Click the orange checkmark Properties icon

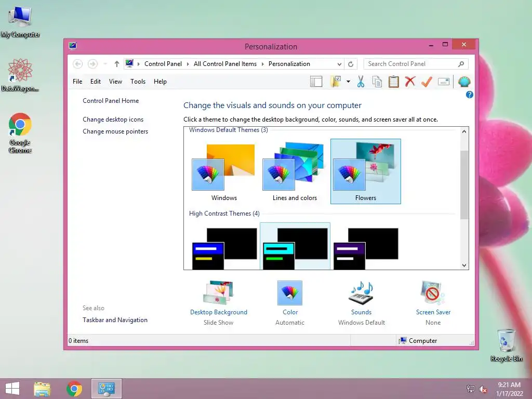(427, 82)
